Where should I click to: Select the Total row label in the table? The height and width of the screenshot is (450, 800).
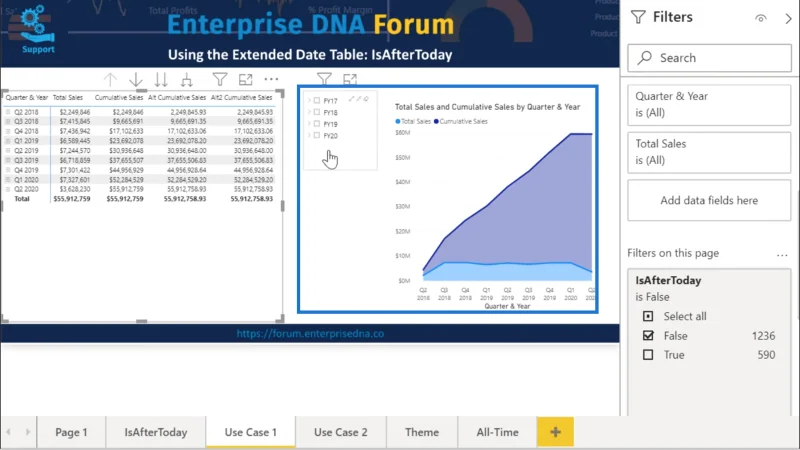22,199
